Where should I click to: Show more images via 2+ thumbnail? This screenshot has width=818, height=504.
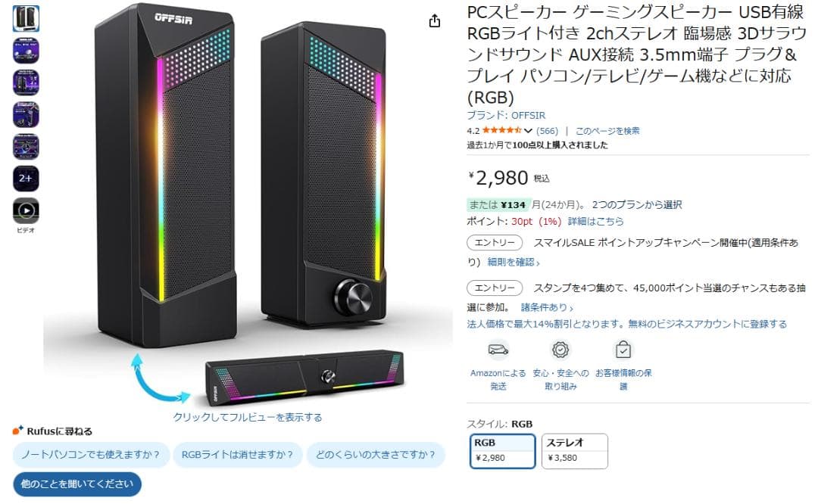tap(26, 179)
